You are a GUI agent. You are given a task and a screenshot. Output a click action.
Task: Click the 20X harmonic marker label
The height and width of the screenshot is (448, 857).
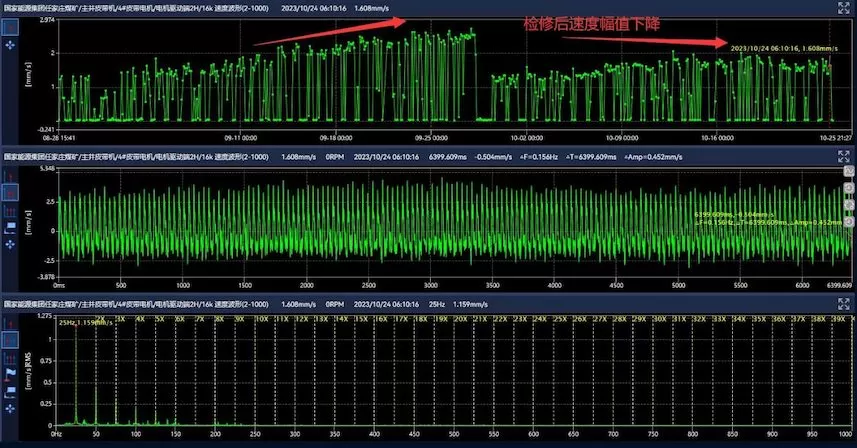click(461, 319)
